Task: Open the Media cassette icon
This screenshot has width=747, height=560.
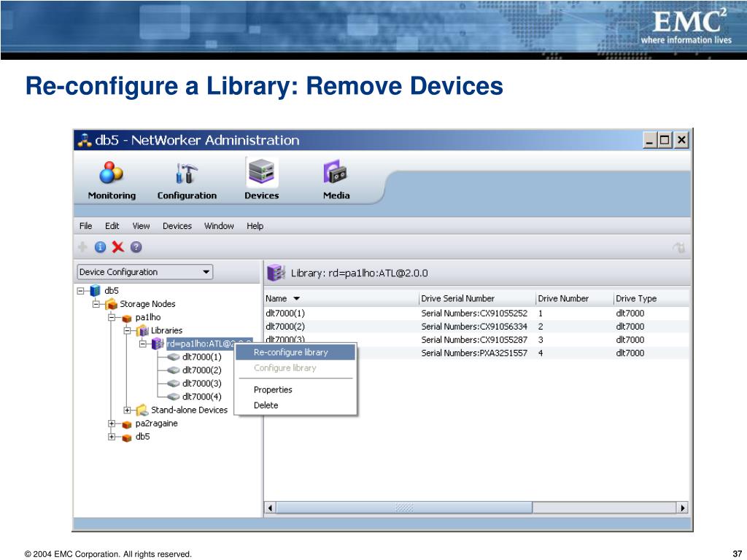Action: 336,172
